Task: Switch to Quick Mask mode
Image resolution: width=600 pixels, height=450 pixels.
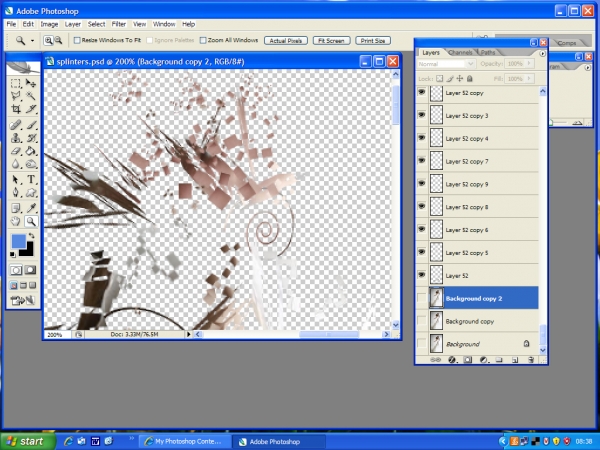Action: click(31, 270)
